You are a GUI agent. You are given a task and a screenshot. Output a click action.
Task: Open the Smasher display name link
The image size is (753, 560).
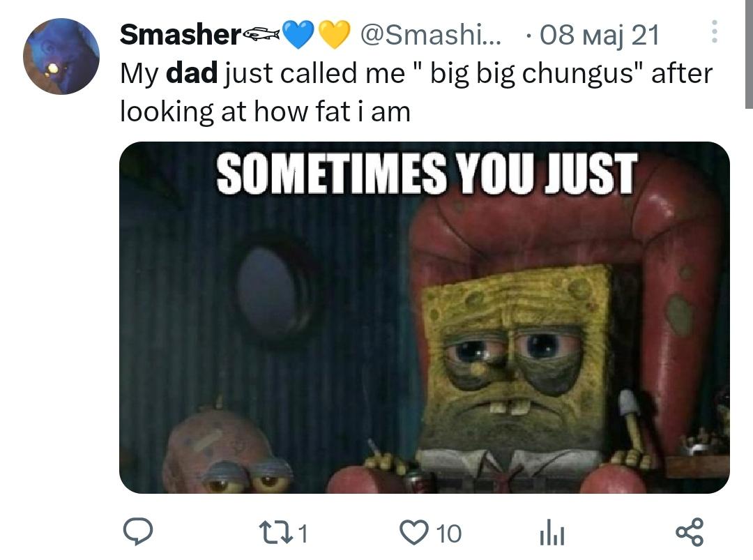(x=181, y=35)
